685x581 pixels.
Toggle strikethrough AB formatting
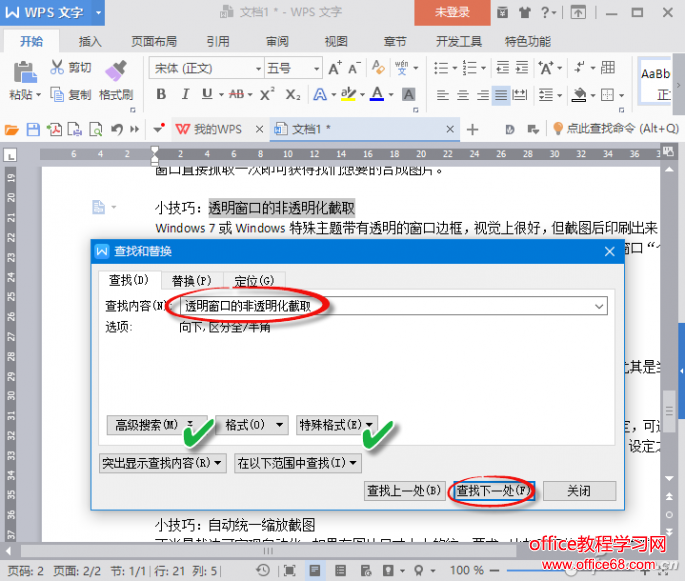pyautogui.click(x=236, y=94)
